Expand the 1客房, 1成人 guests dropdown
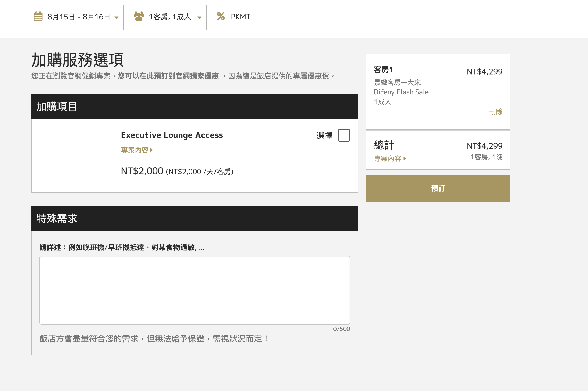 168,17
